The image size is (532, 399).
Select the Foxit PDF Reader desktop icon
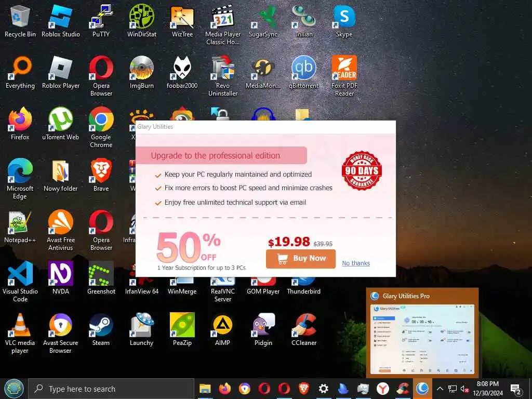(x=344, y=76)
